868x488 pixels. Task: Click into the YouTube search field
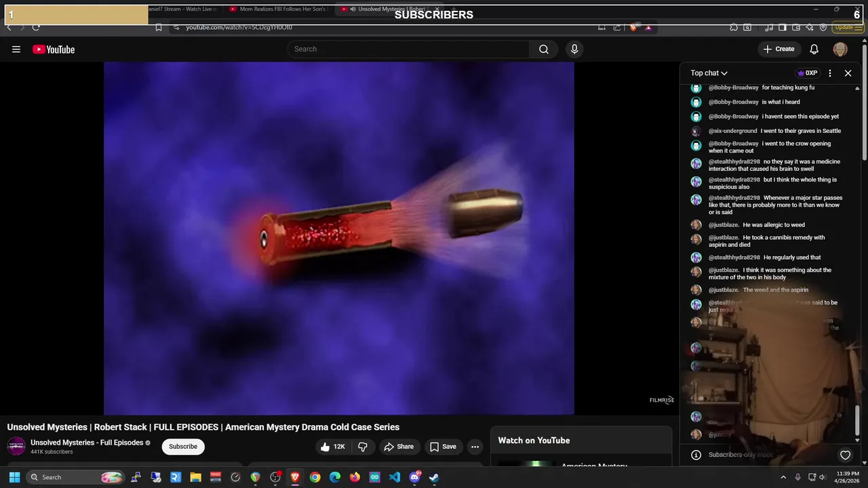click(x=409, y=49)
